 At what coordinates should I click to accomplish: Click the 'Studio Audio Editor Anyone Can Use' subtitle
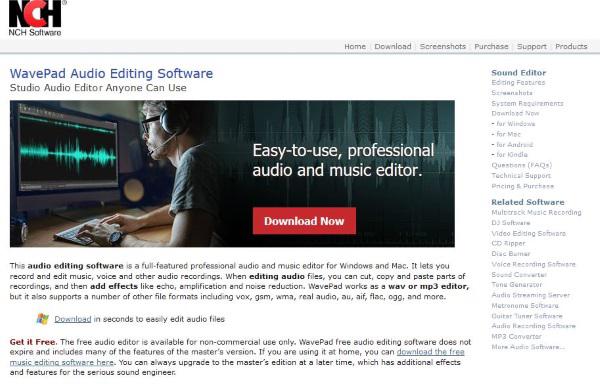[98, 88]
